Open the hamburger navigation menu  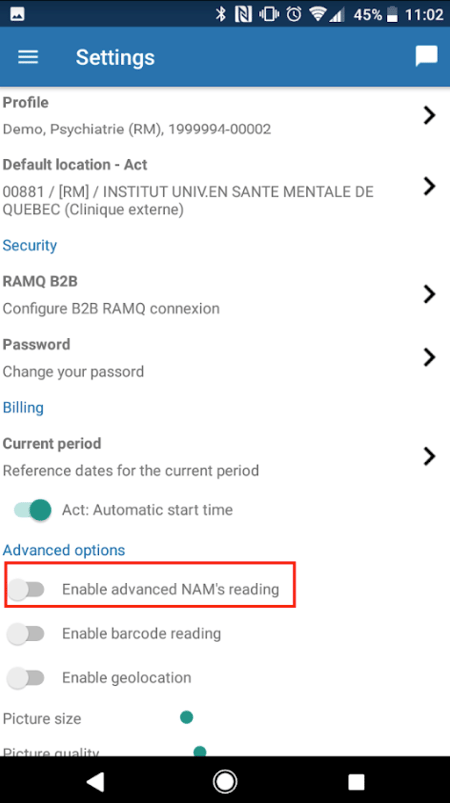point(28,57)
